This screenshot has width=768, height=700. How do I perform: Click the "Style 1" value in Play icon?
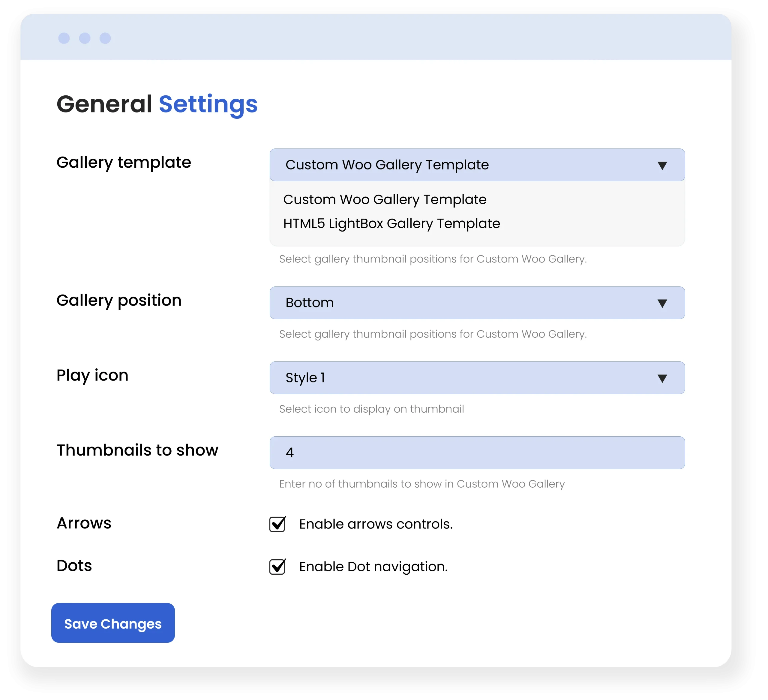click(305, 378)
